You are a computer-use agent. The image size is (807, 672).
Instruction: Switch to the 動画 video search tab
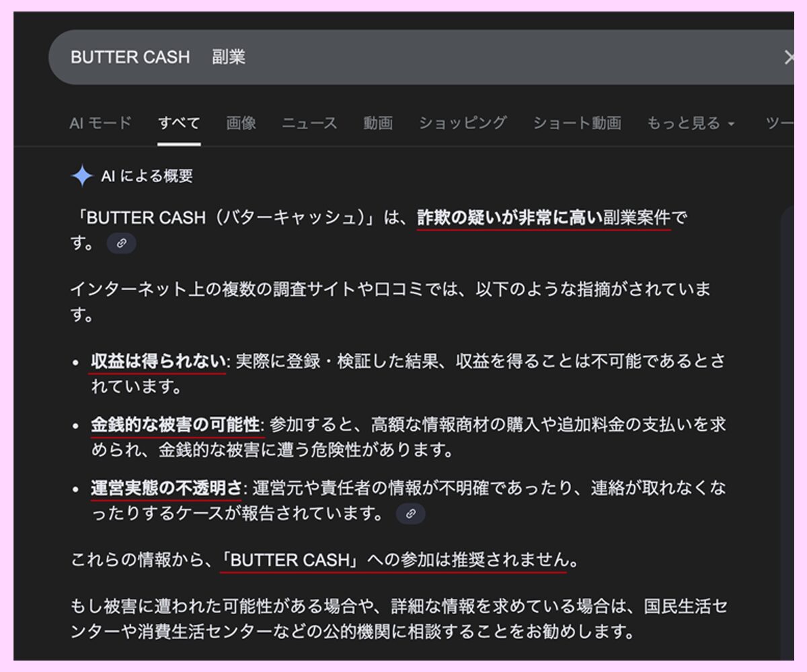378,123
